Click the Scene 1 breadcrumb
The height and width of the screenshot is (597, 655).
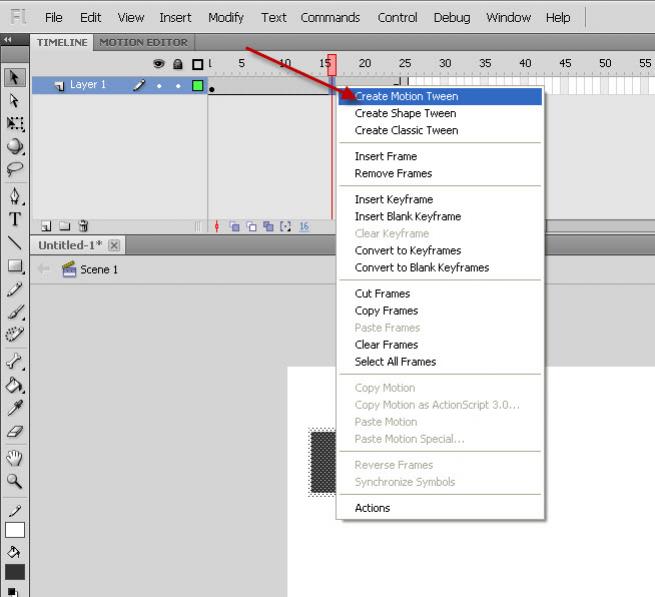click(x=90, y=269)
